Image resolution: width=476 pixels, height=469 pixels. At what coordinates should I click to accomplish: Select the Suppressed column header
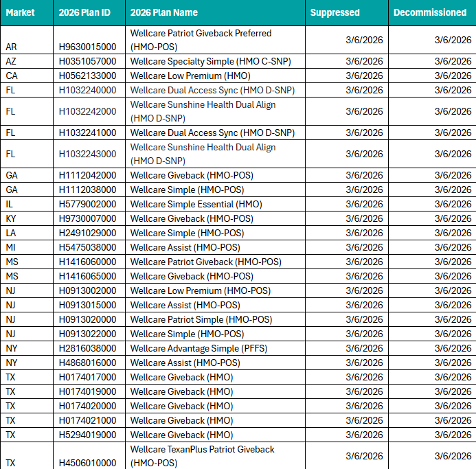[x=335, y=12]
